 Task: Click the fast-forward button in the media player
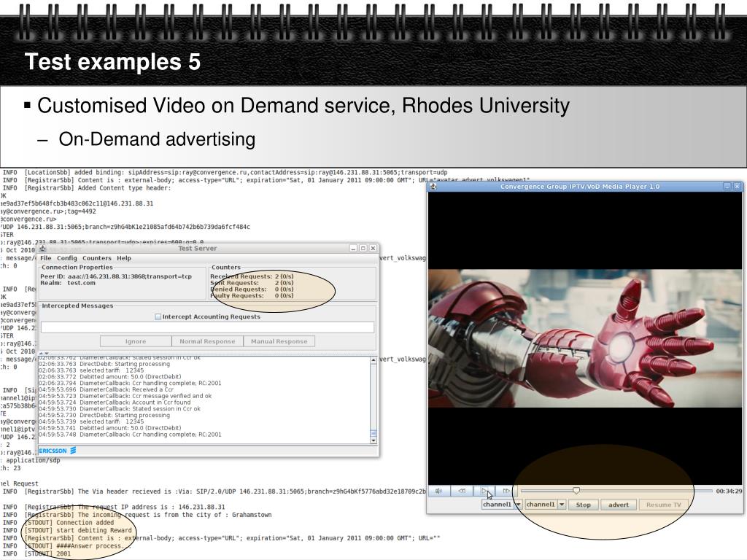click(506, 491)
